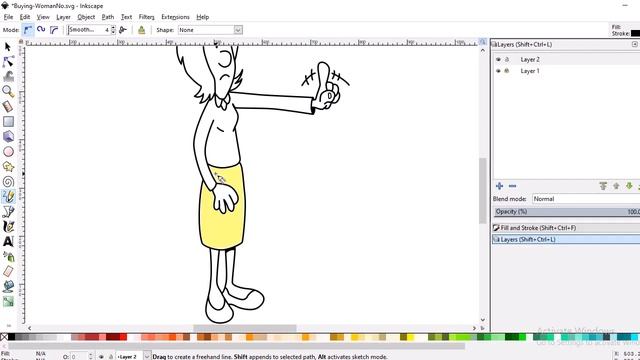
Task: Click the horizontal canvas scrollbar thumb
Action: point(245,328)
